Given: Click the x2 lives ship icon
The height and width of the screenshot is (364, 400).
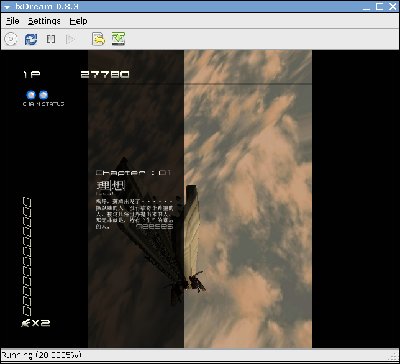Looking at the screenshot, I should tap(26, 323).
